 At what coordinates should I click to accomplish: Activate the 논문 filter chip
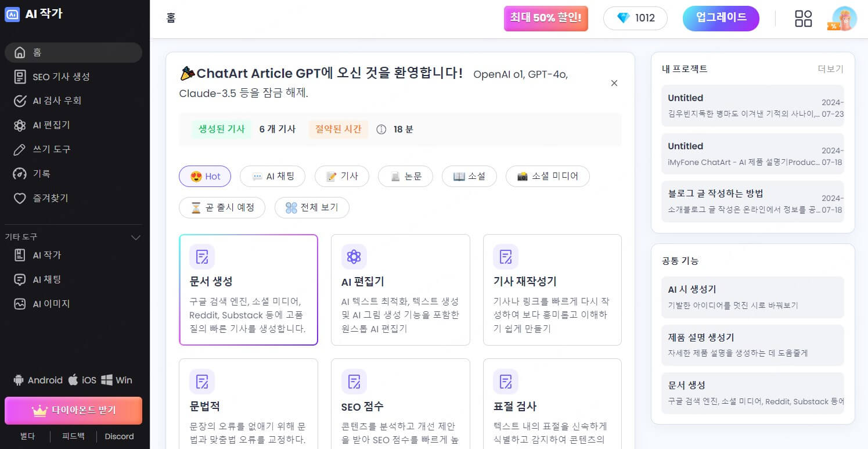405,176
